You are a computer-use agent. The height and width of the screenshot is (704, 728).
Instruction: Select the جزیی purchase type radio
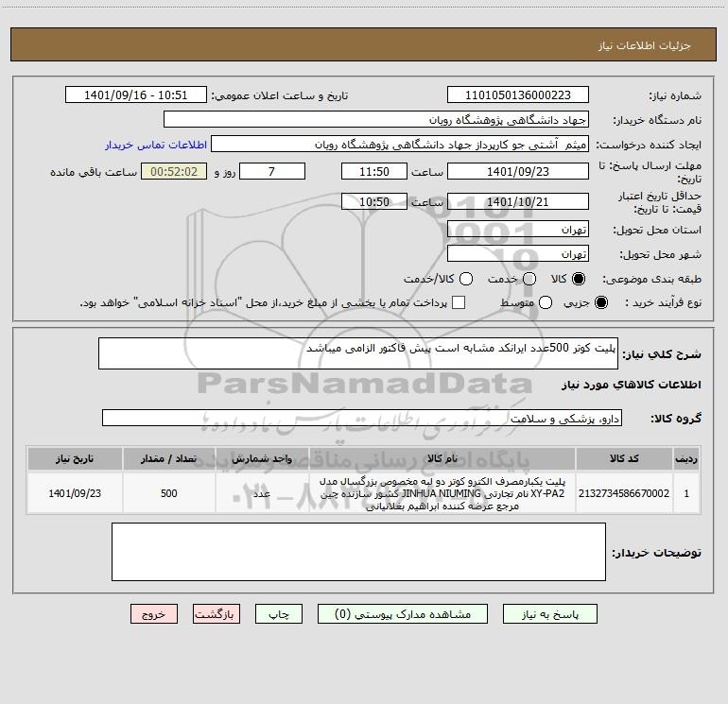click(x=600, y=302)
